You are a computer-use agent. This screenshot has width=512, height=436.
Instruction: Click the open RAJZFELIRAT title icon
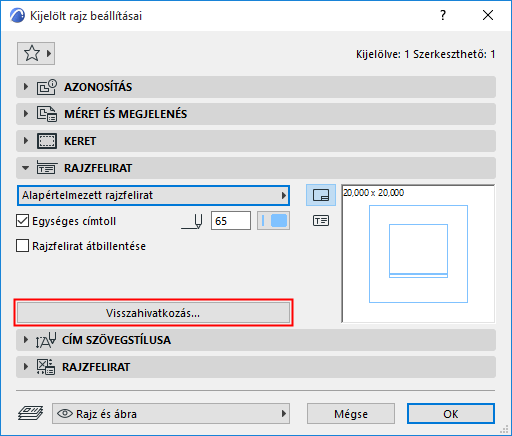click(x=46, y=168)
